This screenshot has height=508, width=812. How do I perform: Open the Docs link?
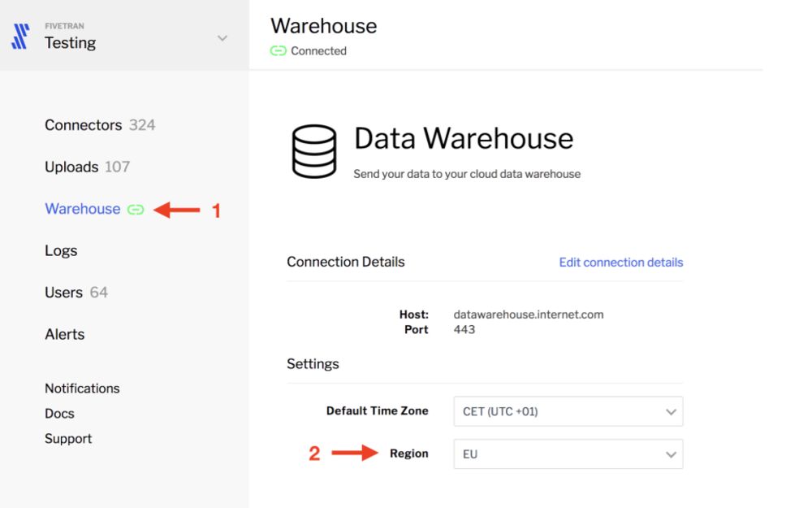click(59, 414)
